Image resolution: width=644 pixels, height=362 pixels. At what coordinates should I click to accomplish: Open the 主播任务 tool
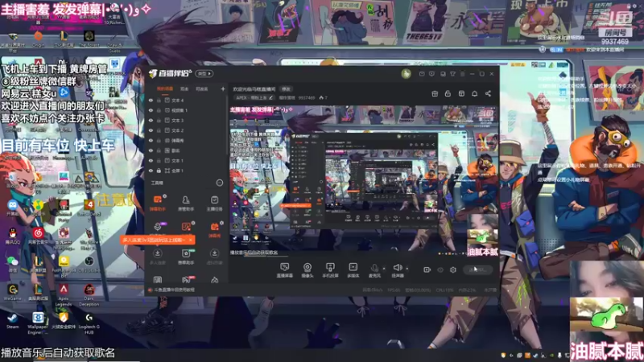pyautogui.click(x=214, y=203)
